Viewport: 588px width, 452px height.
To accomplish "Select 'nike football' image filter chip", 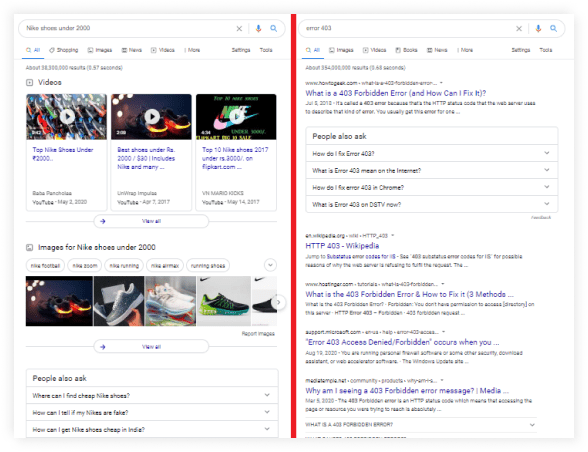I will [x=45, y=266].
